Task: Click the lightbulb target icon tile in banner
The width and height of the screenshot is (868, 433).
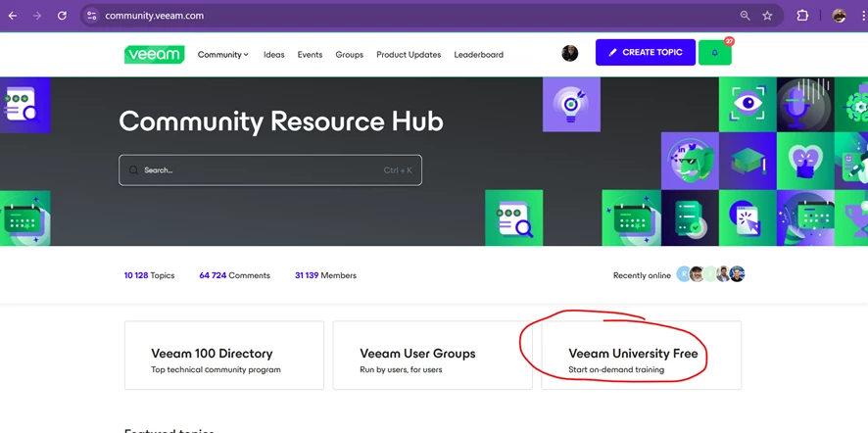Action: pos(571,104)
